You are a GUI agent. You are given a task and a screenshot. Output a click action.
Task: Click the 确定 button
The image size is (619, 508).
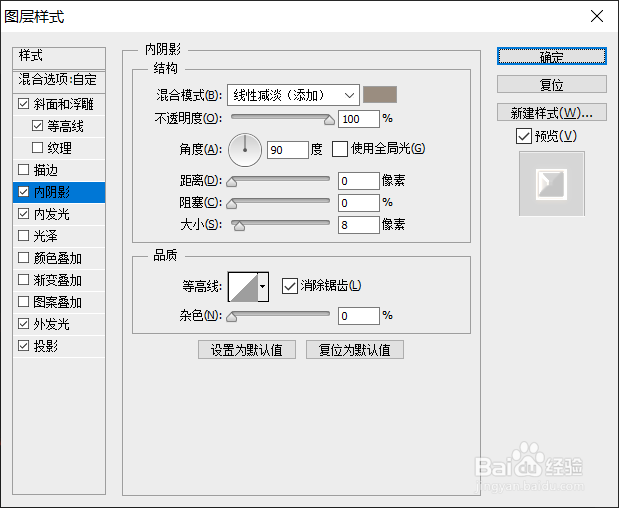tap(551, 56)
